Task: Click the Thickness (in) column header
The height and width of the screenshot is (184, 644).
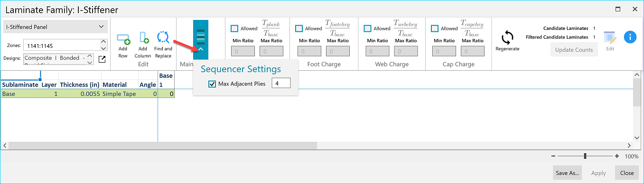Action: [80, 84]
